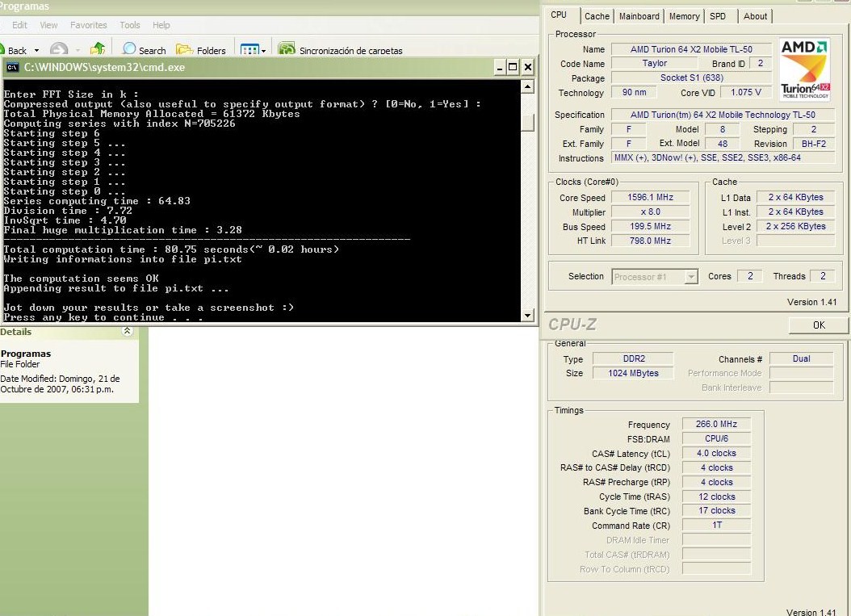This screenshot has width=851, height=616.
Task: Select the CPU tab in CPU-Z
Action: [559, 15]
